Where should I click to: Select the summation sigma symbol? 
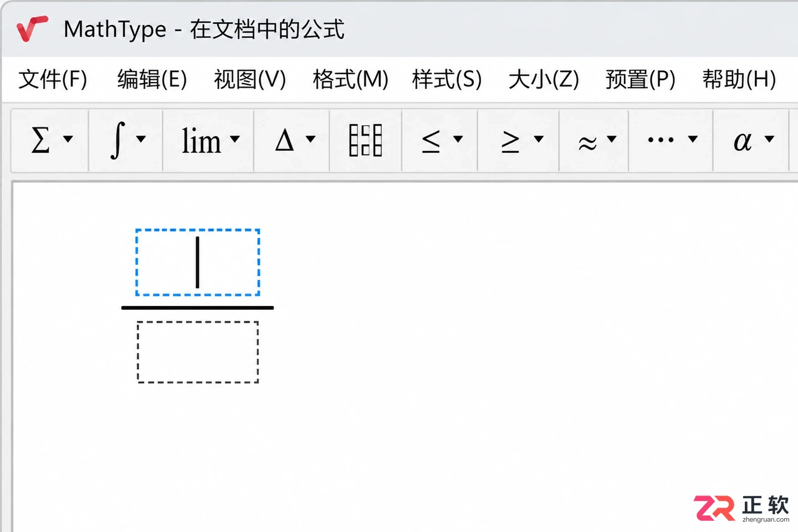40,140
